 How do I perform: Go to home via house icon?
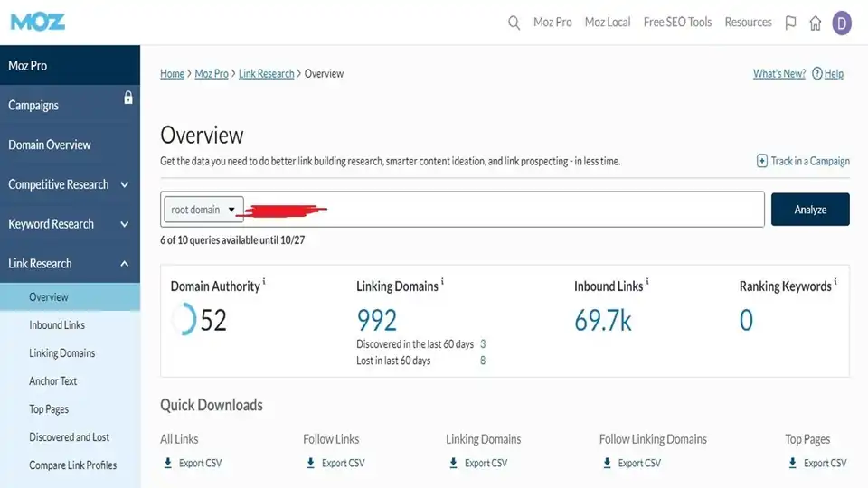click(815, 23)
